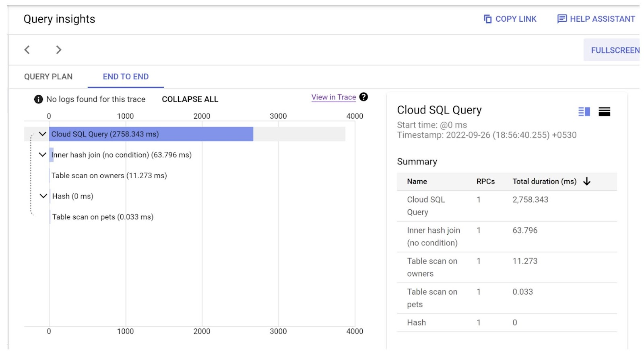Screen dimensions: 644x359
Task: Click the Query insights page title
Action: pos(59,19)
